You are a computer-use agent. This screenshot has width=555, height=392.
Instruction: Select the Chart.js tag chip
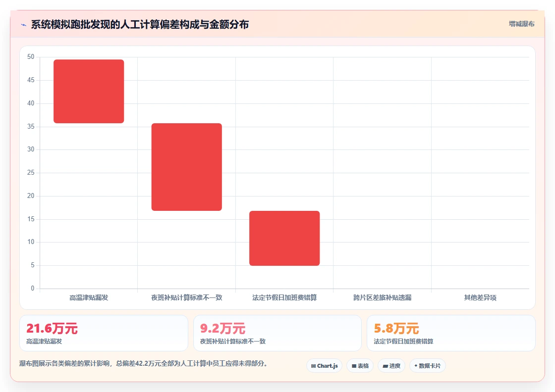click(x=324, y=366)
